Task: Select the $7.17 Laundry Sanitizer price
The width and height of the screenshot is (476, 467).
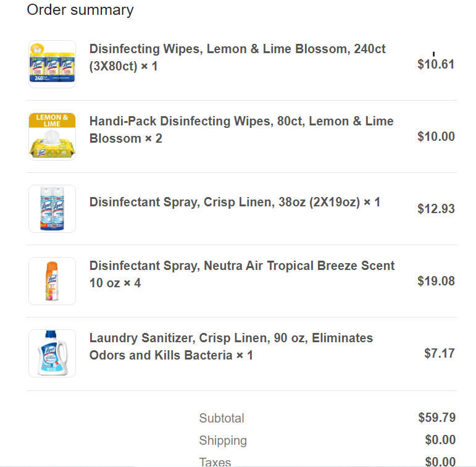Action: point(440,353)
